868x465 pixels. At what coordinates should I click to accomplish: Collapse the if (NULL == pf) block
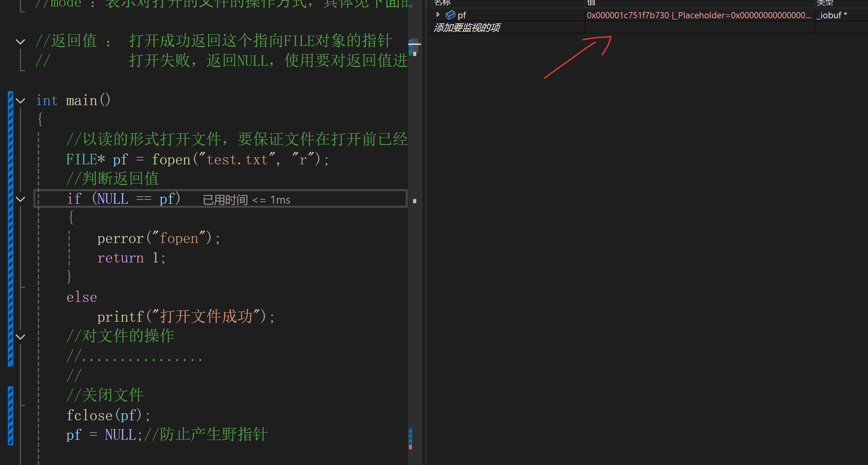point(20,199)
